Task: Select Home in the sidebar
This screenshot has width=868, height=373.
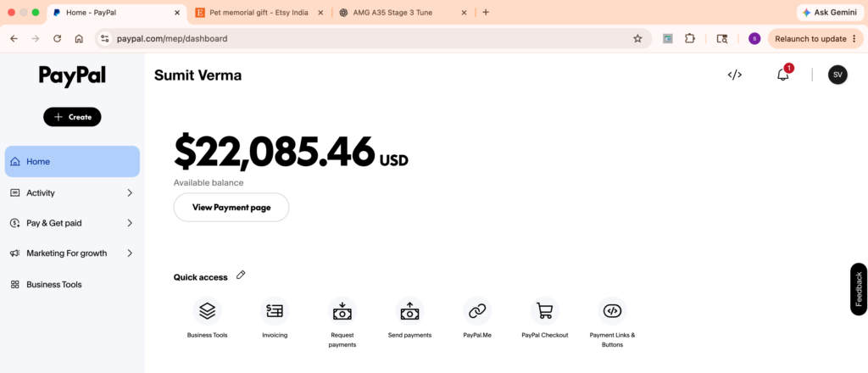Action: [x=72, y=162]
